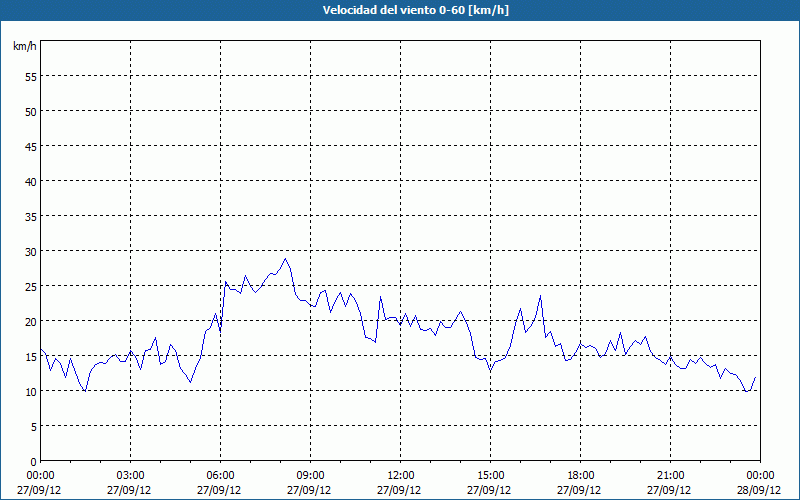
Task: Click the y-axis value 0
Action: point(34,462)
